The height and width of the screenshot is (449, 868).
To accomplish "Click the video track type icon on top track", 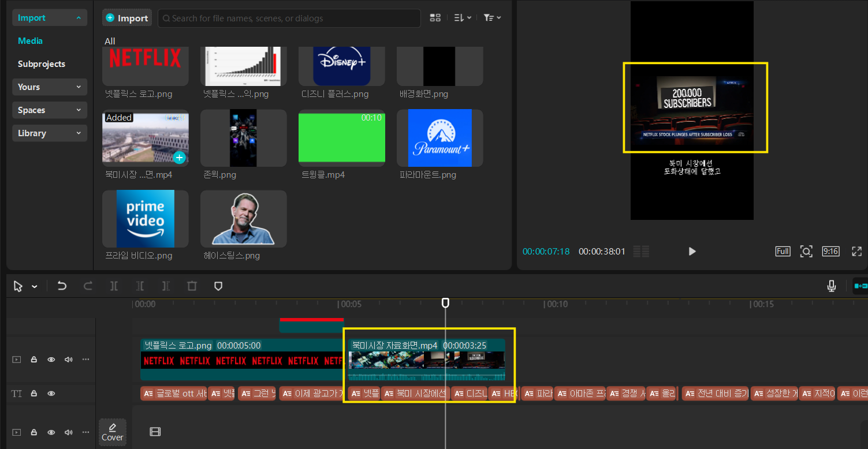I will coord(17,360).
